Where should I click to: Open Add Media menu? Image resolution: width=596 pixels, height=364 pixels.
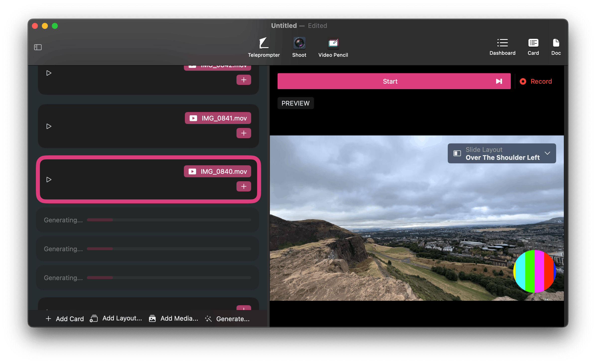(x=174, y=318)
